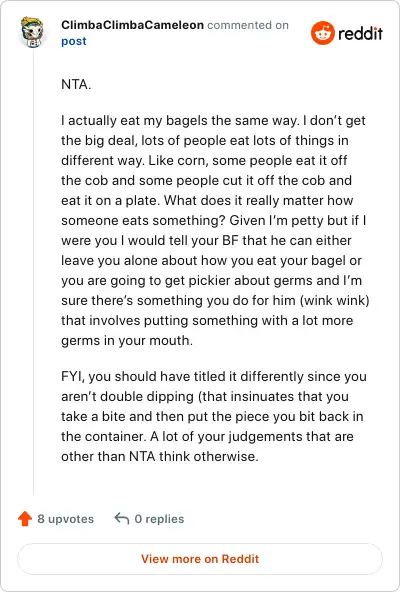Select the "0 replies" label

coord(159,519)
